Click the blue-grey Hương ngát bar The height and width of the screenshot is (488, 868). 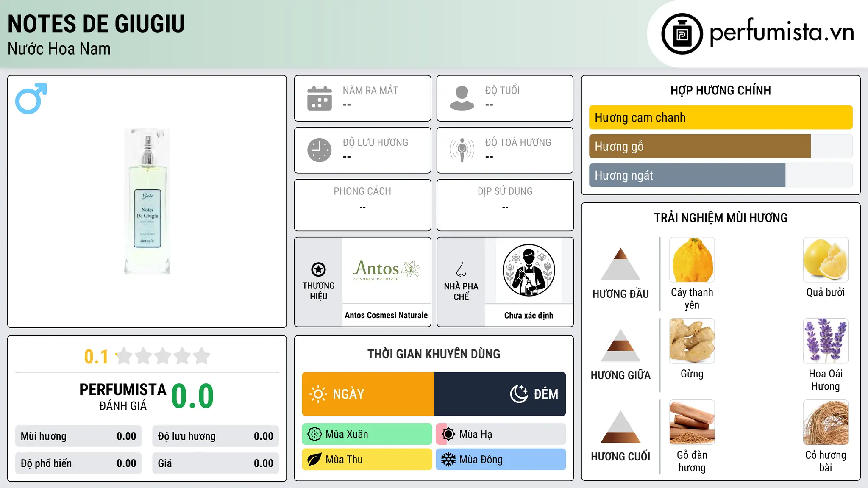pos(687,175)
